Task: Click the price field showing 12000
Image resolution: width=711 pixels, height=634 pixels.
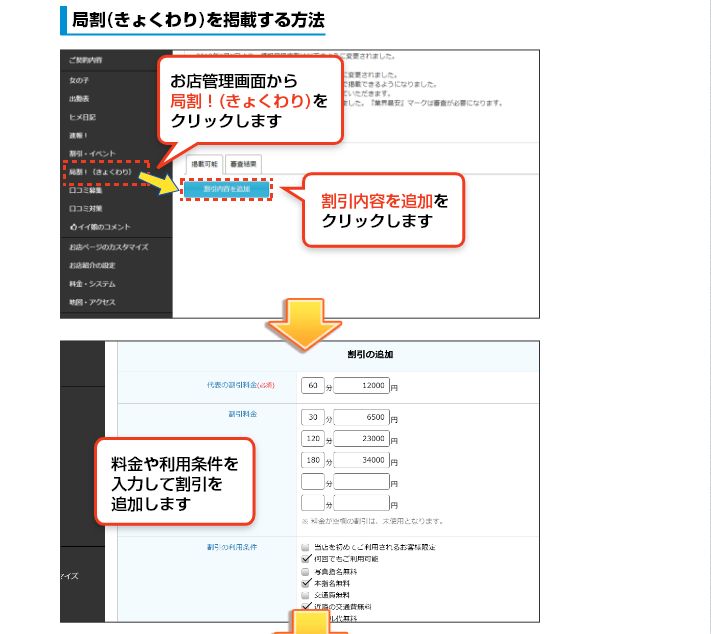Action: click(361, 385)
